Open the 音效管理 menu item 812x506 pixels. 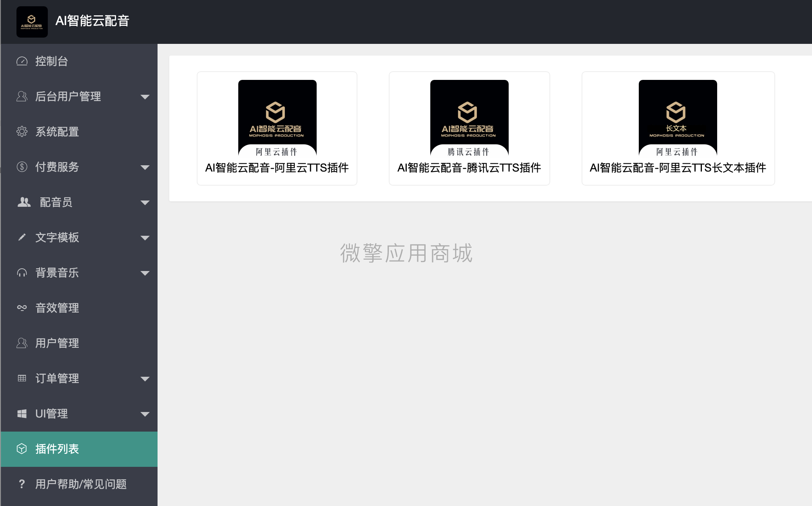79,308
